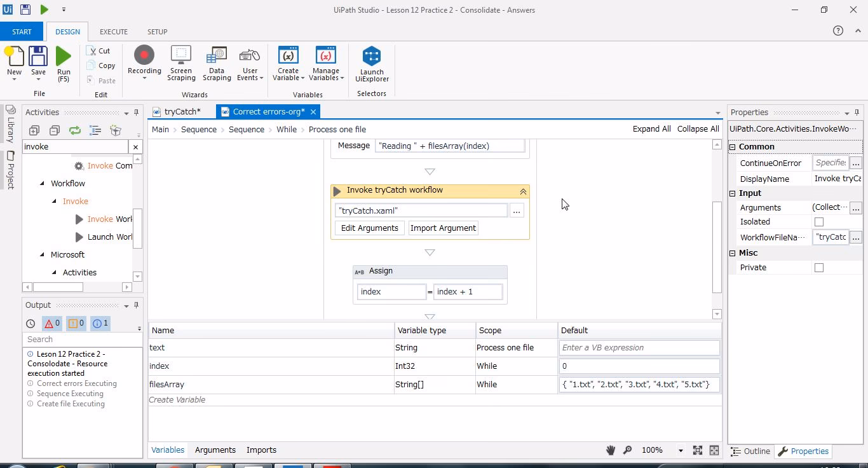Image resolution: width=868 pixels, height=468 pixels.
Task: Clear the invoke search field
Action: [x=134, y=146]
